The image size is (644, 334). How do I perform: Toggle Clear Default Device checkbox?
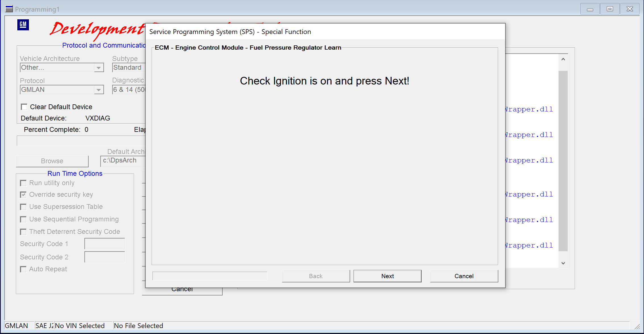click(x=24, y=107)
